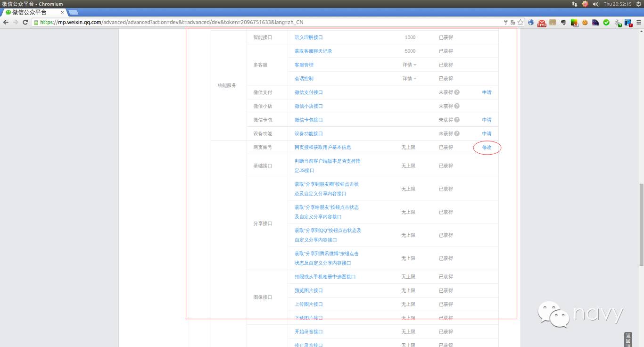Bookmark this page with the star icon

520,22
